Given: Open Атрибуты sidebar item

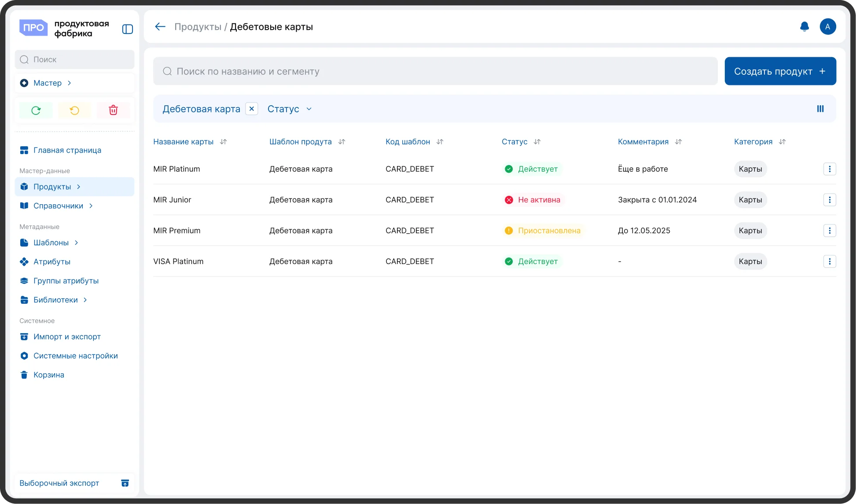Looking at the screenshot, I should (74, 261).
